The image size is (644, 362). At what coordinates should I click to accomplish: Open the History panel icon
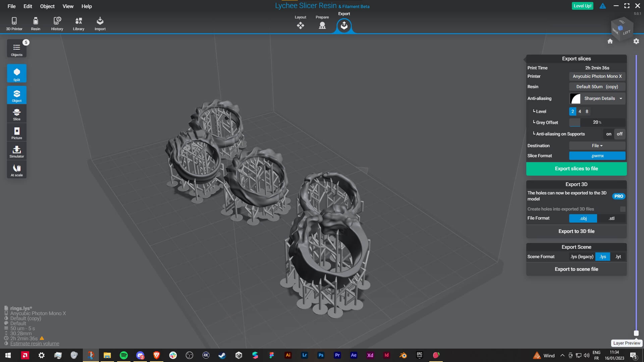tap(57, 23)
